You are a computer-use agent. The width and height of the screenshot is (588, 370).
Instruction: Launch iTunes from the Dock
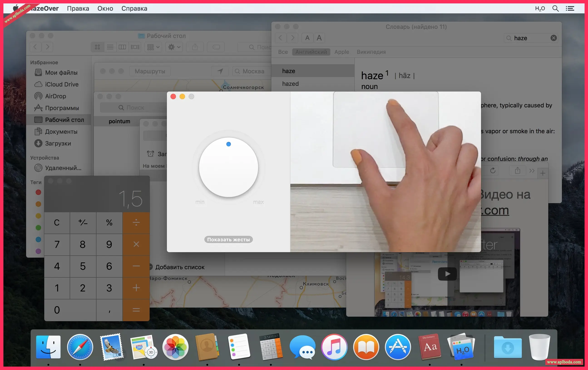[x=334, y=347]
